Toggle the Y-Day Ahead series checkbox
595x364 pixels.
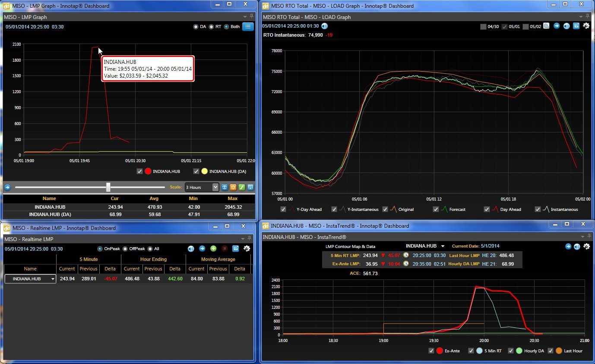[x=283, y=209]
